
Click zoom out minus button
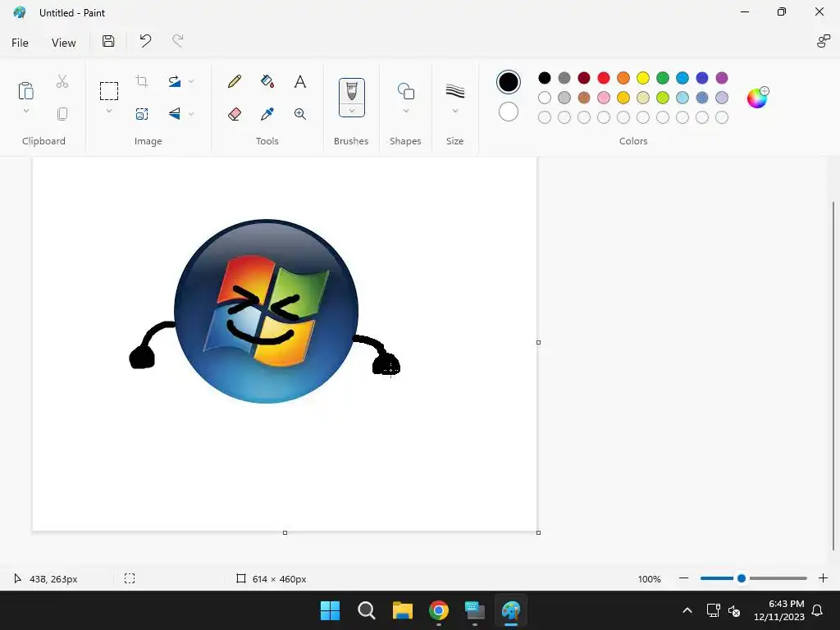683,578
